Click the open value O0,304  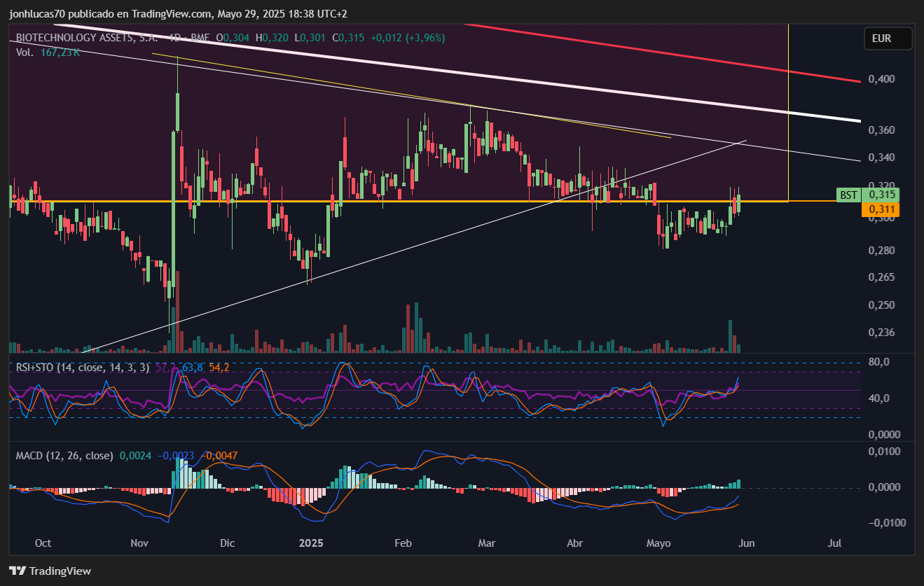233,38
